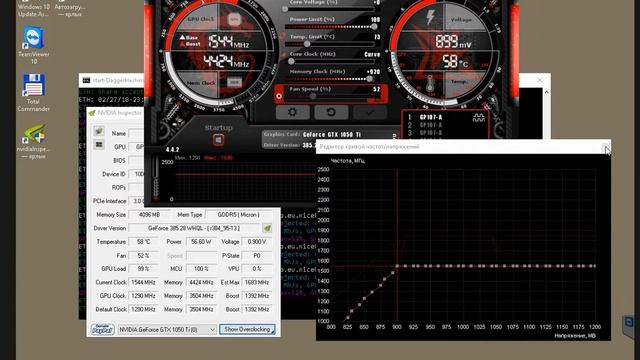Click the lowest curve point near 825 mV
Image resolution: width=640 pixels, height=360 pixels.
pos(348,318)
